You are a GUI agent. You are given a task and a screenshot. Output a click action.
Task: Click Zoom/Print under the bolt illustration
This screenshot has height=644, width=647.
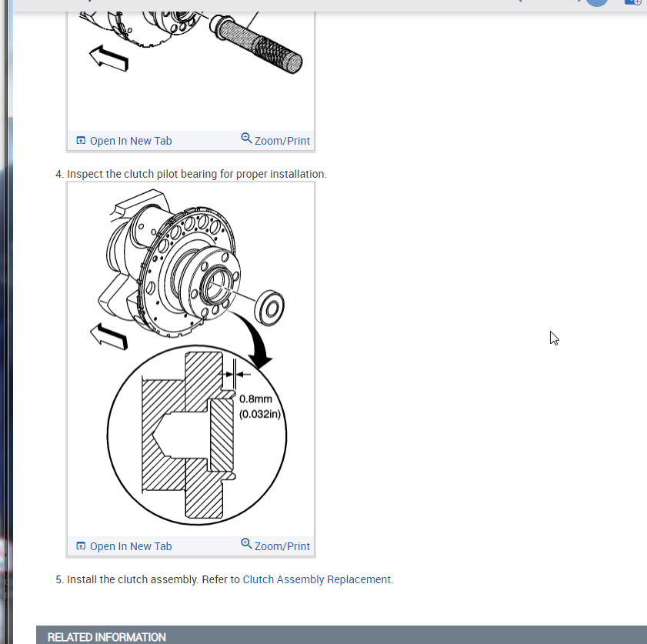[275, 140]
